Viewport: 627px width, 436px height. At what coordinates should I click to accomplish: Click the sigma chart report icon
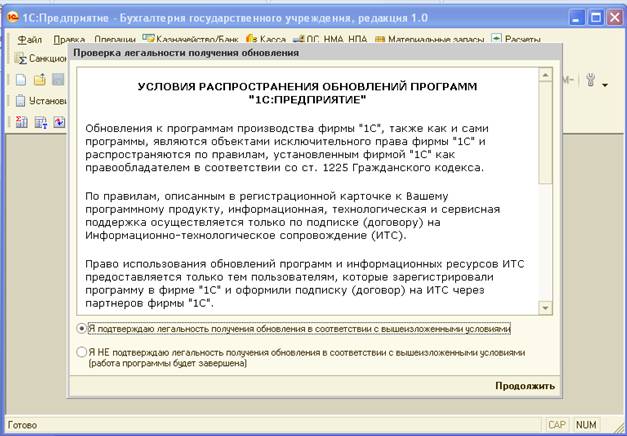21,122
